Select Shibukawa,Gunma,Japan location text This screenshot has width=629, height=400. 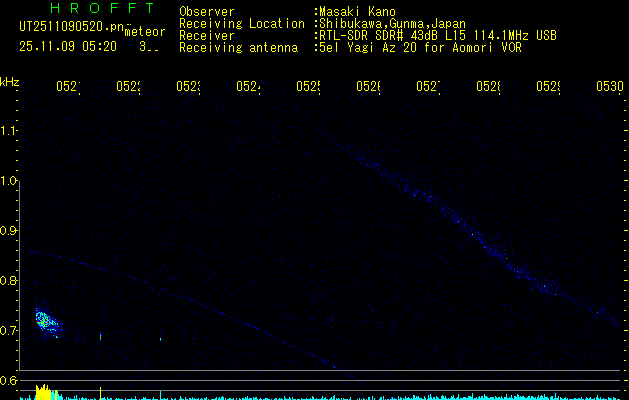[392, 24]
